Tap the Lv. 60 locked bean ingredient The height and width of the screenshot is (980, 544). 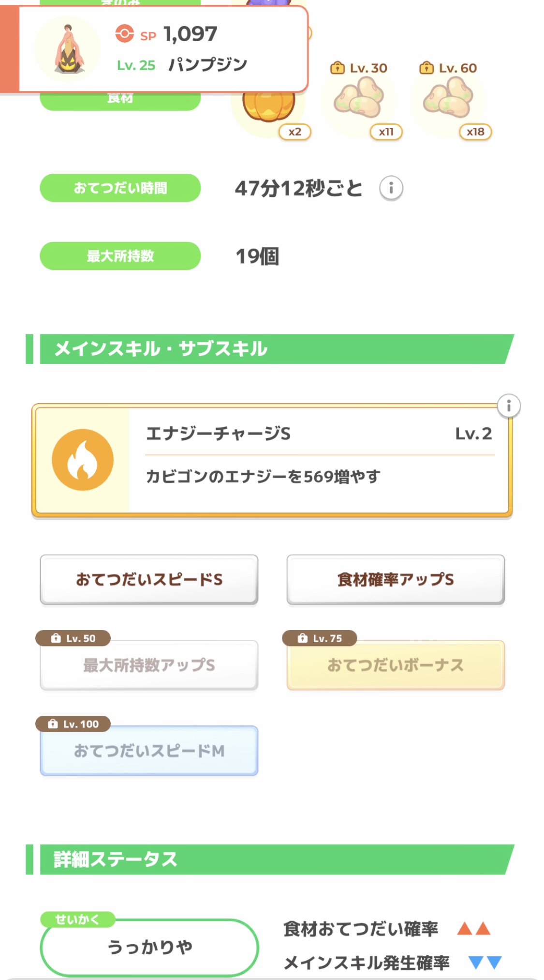(448, 100)
